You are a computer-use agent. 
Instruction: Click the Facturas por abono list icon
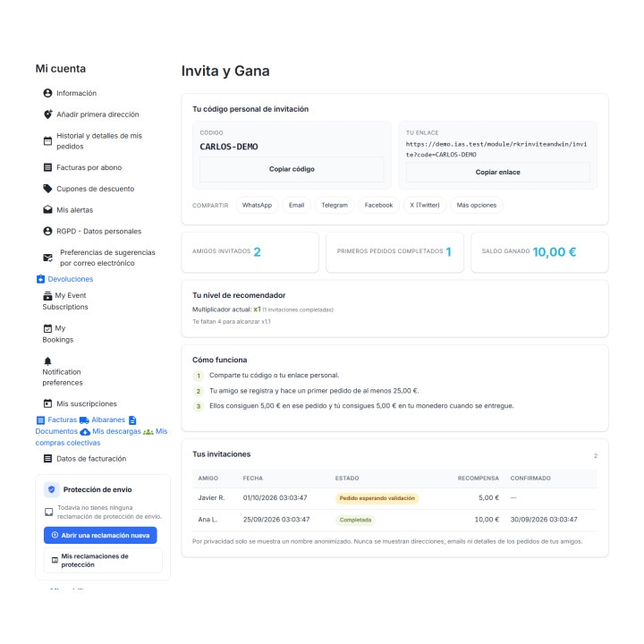pyautogui.click(x=47, y=167)
